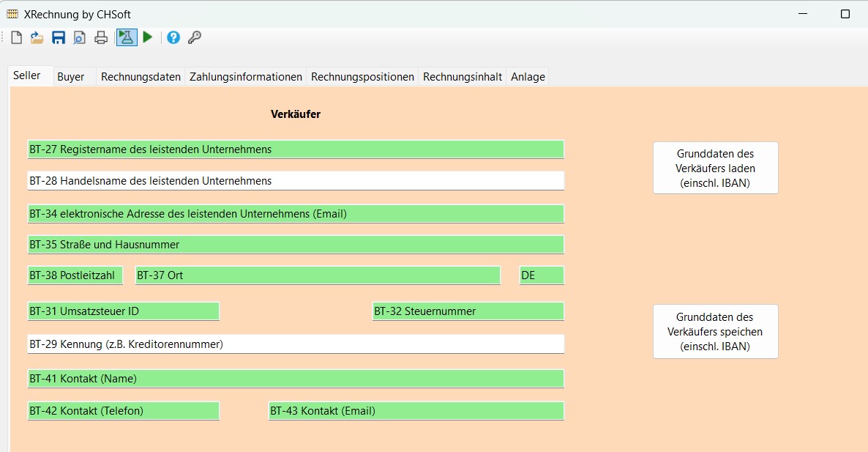
Task: Go to the Zahlungsinformationen tab
Action: coord(246,77)
